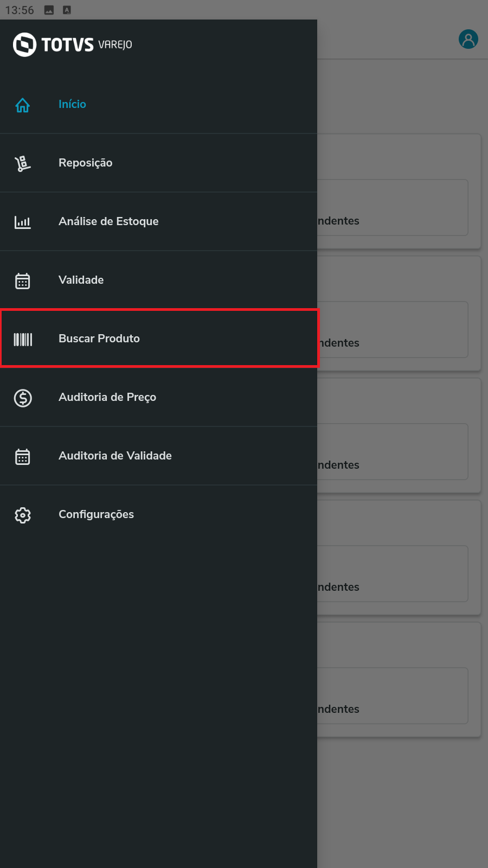Screen dimensions: 488x868
Task: Click the home icon beside Início
Action: (x=23, y=105)
